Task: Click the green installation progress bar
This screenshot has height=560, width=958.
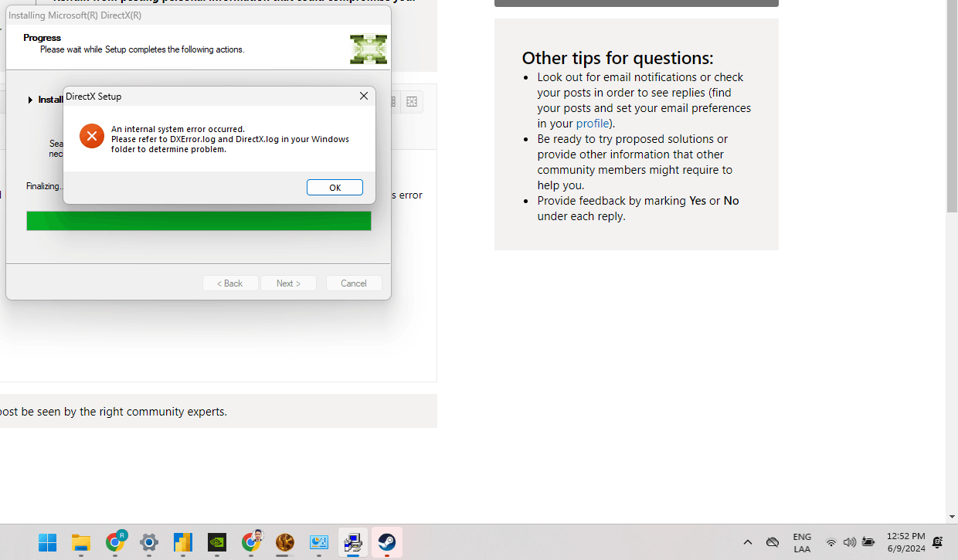Action: click(199, 221)
